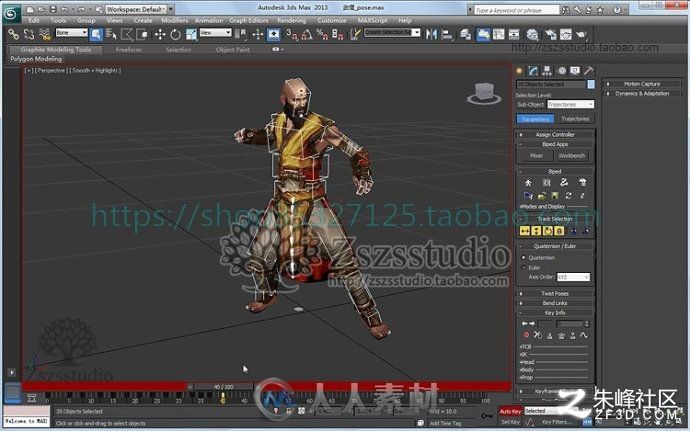Toggle Window/Crossing selection icon
The height and width of the screenshot is (431, 690).
click(x=142, y=34)
